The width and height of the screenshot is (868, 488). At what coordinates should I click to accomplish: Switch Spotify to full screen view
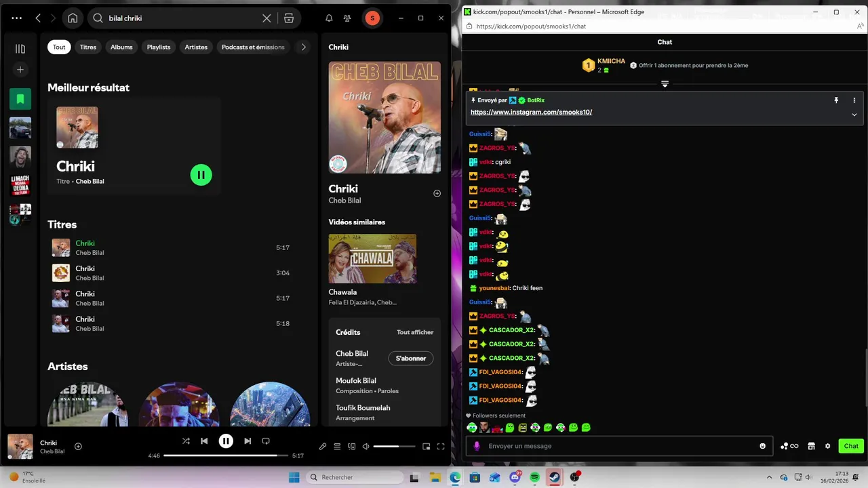click(x=441, y=447)
